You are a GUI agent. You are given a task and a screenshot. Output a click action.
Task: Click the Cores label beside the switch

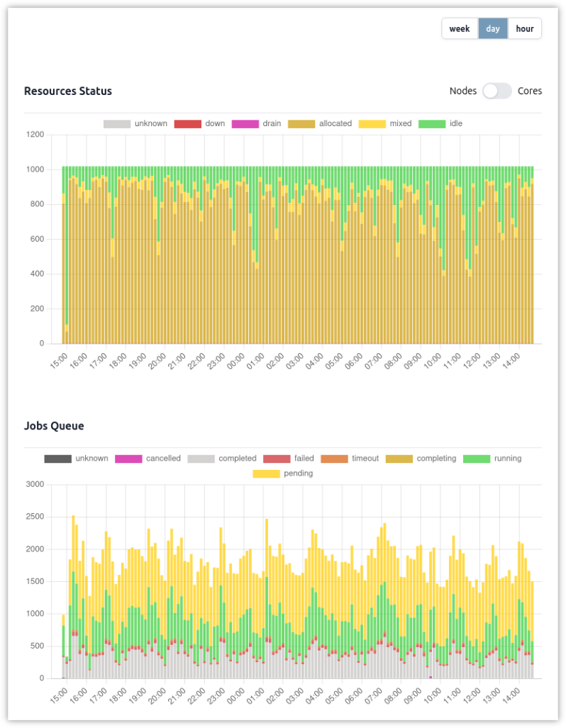point(530,91)
